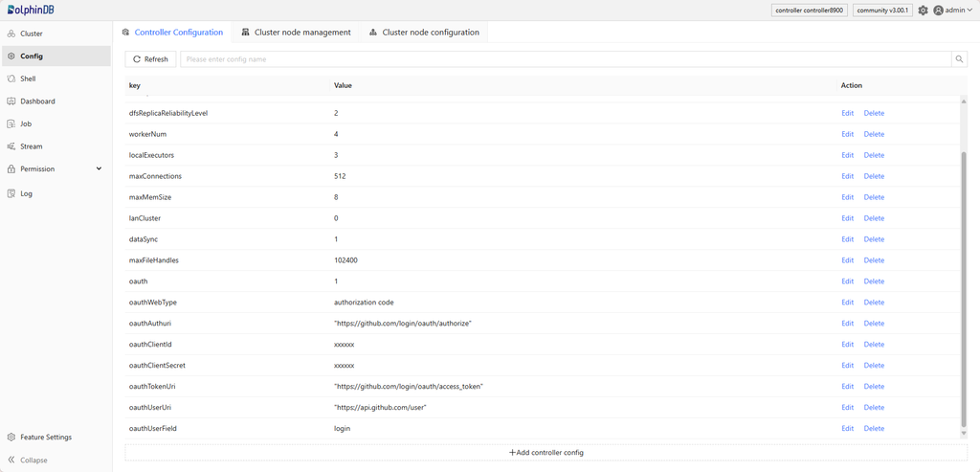
Task: Open the Log section icon
Action: point(11,193)
